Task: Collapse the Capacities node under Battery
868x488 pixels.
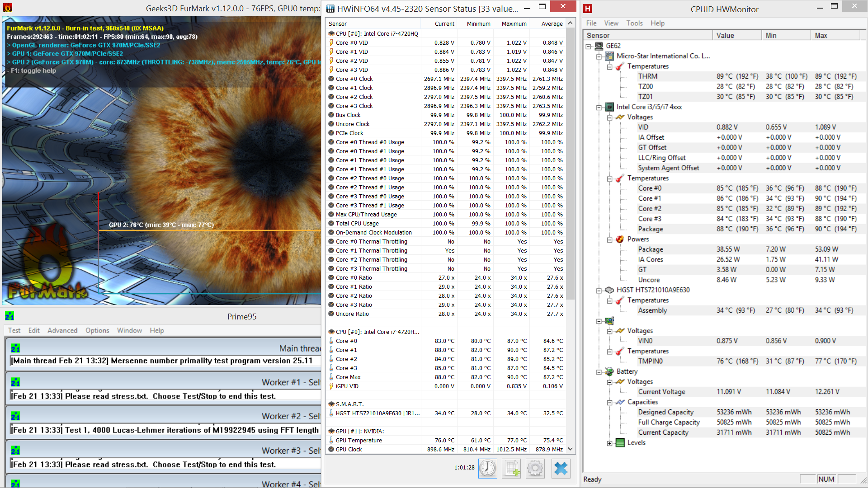Action: click(x=609, y=403)
